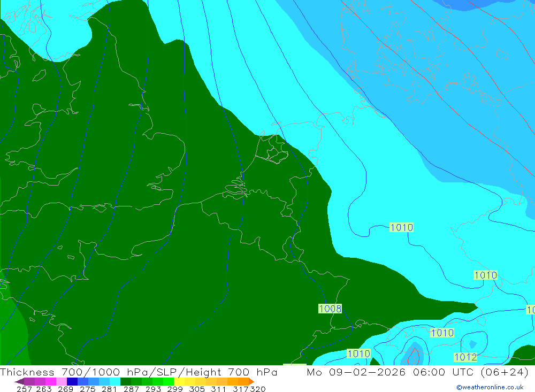Click the legend value 311
The height and width of the screenshot is (392, 535).
[x=218, y=389]
